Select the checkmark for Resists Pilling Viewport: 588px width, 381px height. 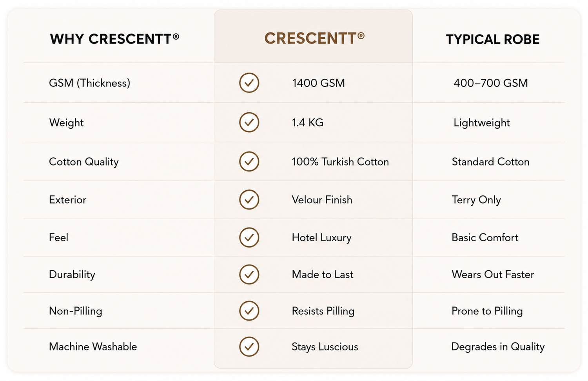point(249,311)
